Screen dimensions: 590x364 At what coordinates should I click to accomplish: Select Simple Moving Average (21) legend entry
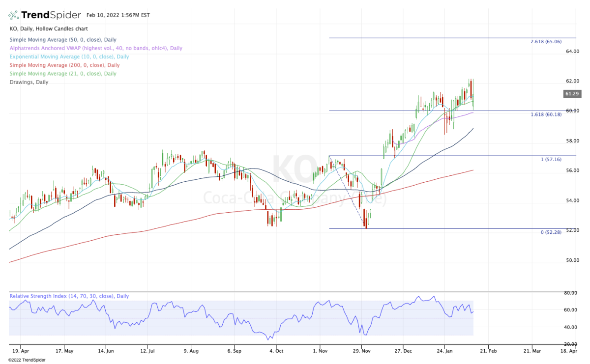[63, 74]
